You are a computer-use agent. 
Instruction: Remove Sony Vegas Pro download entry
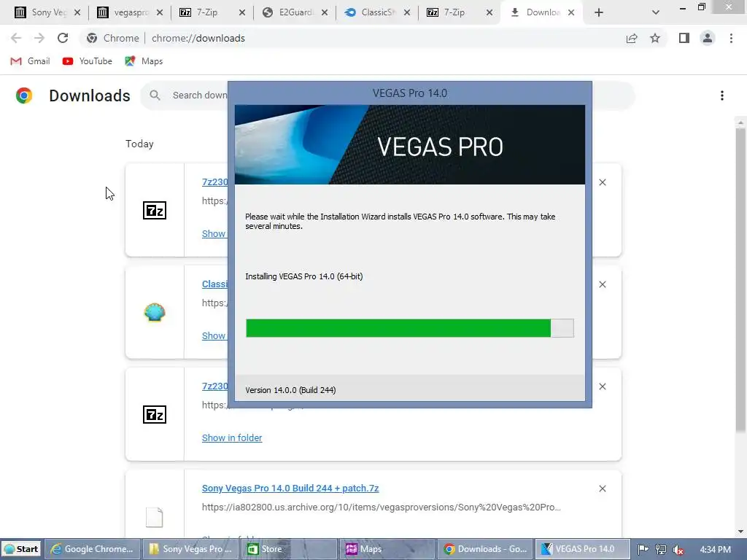(602, 489)
